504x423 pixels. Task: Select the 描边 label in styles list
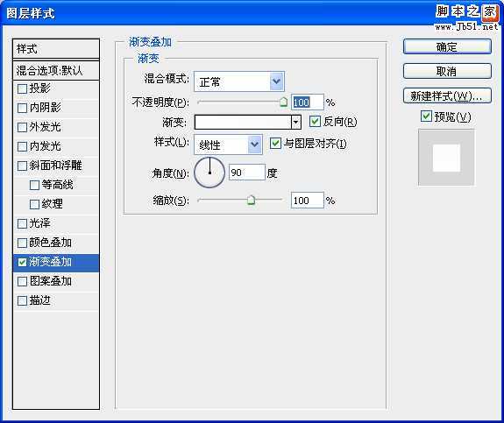(x=39, y=300)
